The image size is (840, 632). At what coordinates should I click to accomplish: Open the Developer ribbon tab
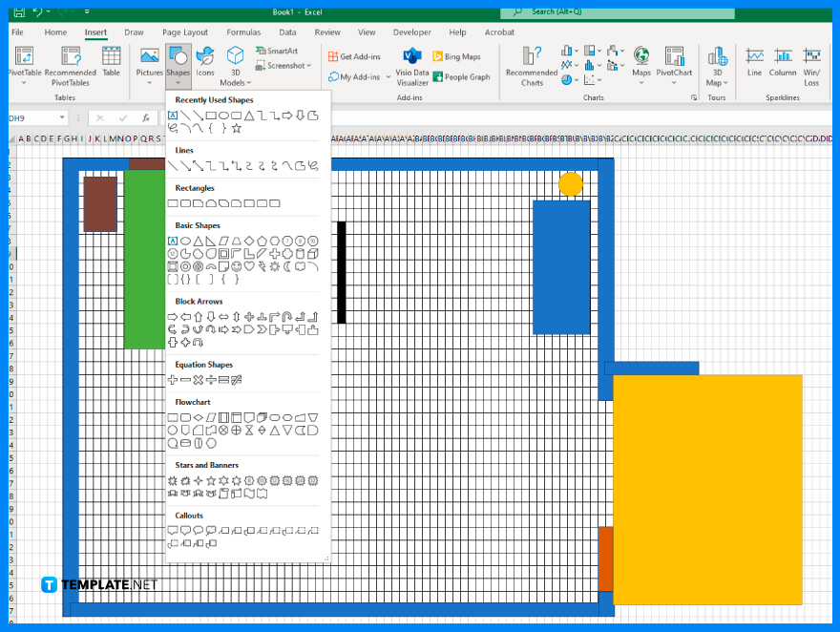coord(411,32)
